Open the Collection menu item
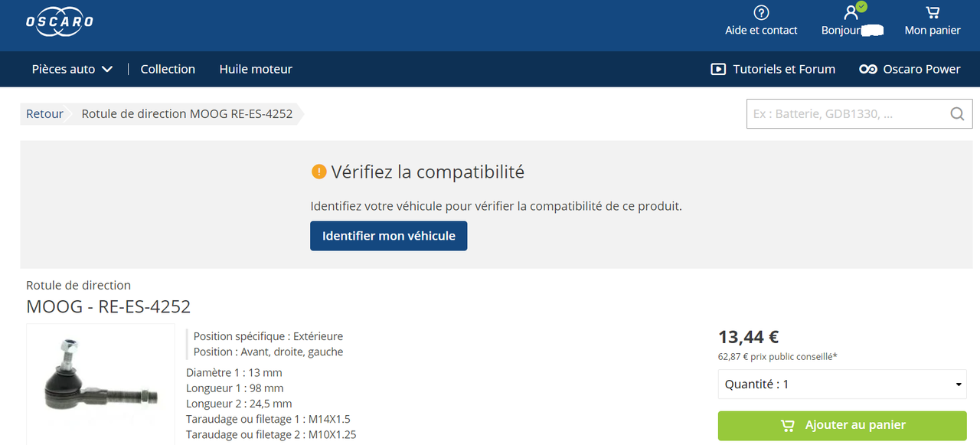Image resolution: width=980 pixels, height=445 pixels. (168, 69)
